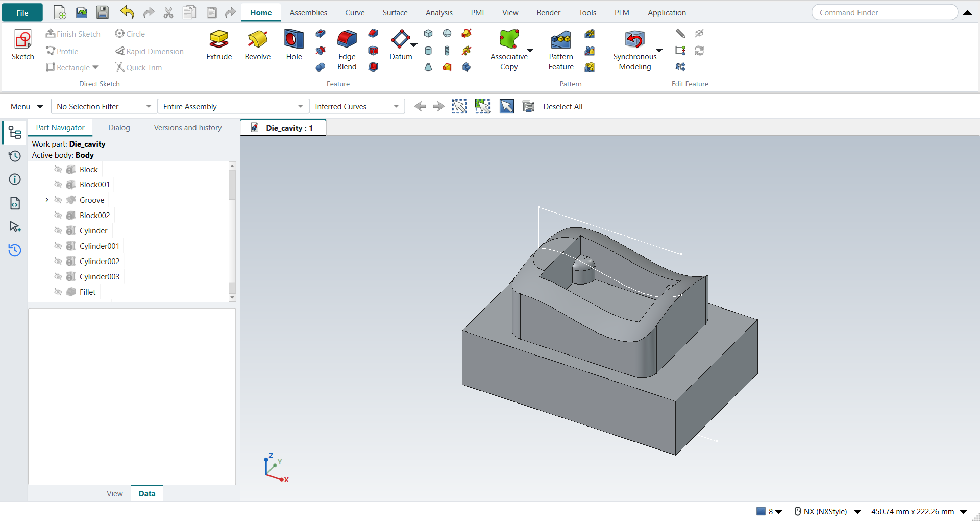
Task: Expand the Rectangle sketch options arrow
Action: [x=95, y=67]
